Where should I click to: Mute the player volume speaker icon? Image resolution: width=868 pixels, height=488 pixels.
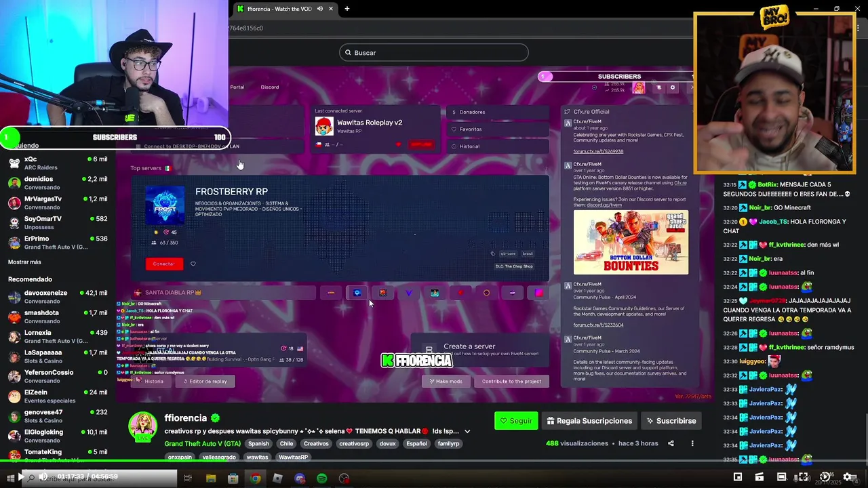tap(43, 477)
